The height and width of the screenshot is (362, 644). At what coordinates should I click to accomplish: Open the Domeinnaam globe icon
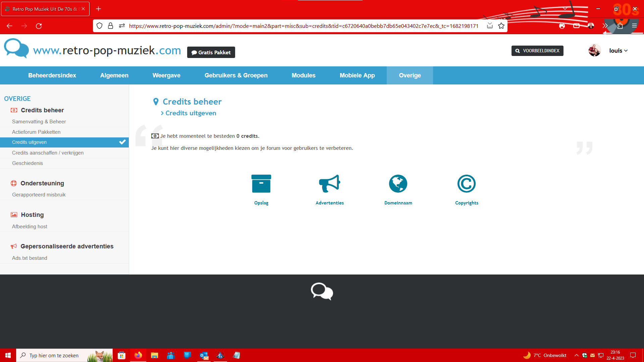[x=398, y=184]
